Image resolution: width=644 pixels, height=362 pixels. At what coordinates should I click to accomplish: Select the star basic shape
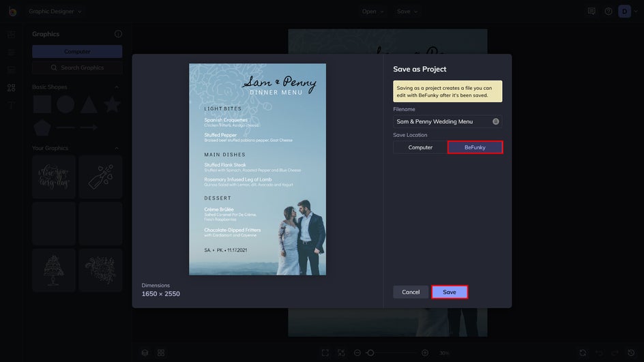(x=112, y=104)
